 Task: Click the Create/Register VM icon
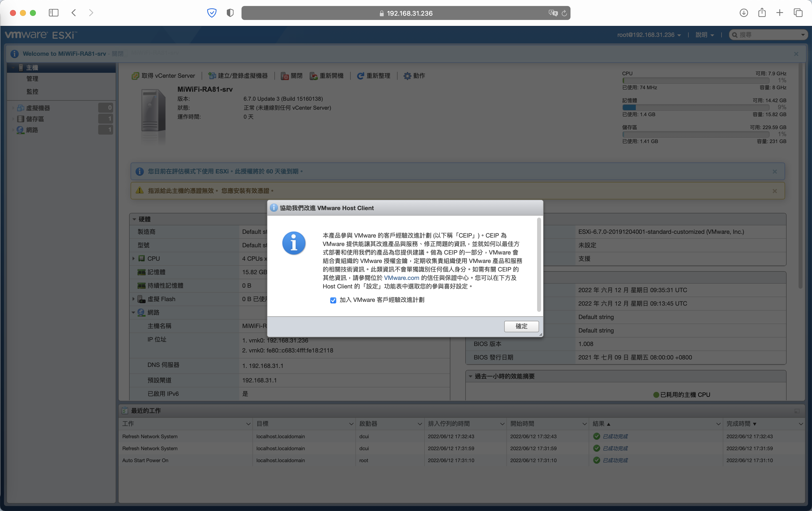[212, 76]
